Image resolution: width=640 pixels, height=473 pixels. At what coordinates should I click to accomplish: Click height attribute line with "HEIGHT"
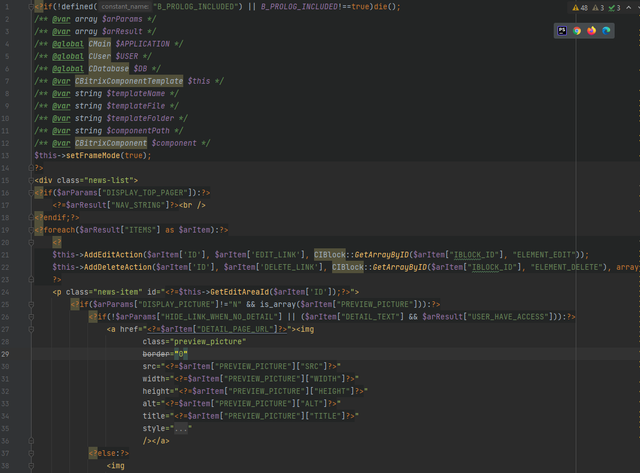(255, 391)
